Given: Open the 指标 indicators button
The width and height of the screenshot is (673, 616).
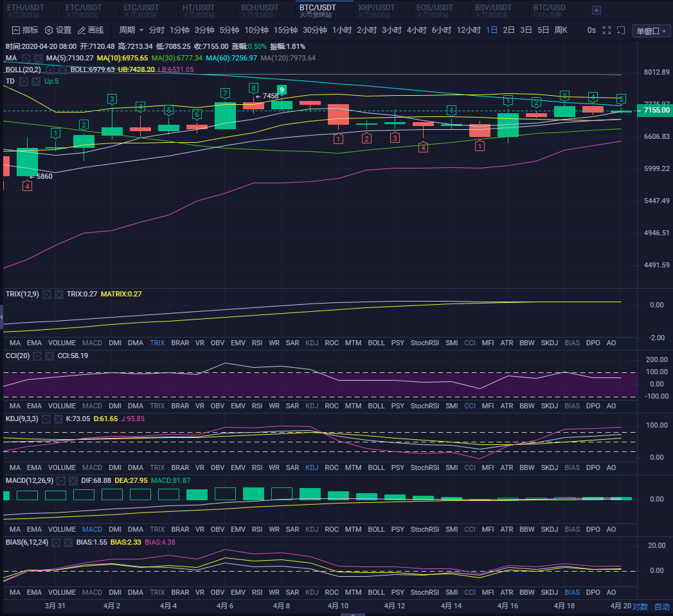Looking at the screenshot, I should point(25,30).
